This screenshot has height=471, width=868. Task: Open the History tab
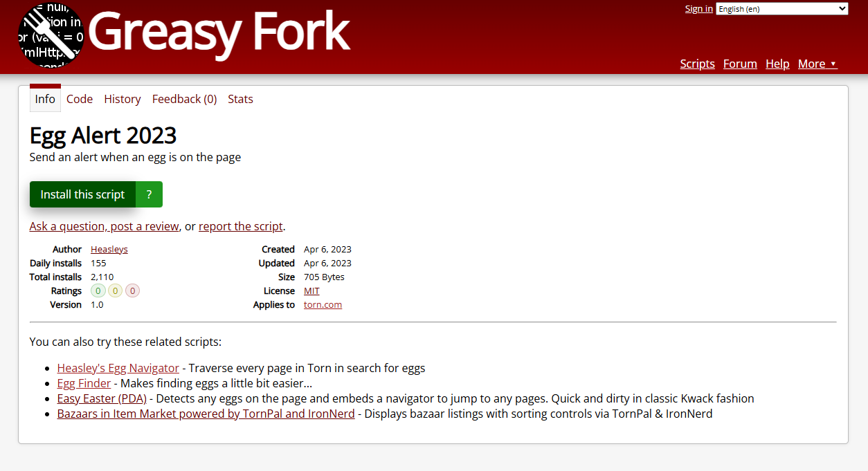[123, 99]
